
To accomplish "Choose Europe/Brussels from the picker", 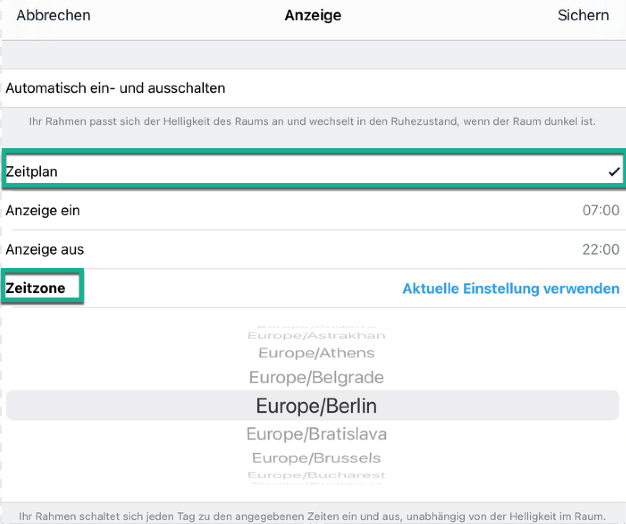I will (x=316, y=458).
